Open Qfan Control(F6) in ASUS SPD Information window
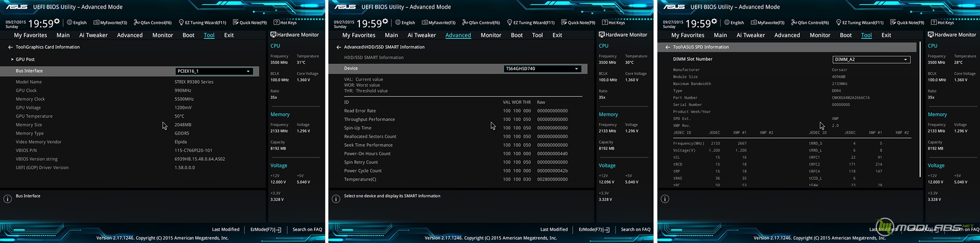Image resolution: width=980 pixels, height=243 pixels. click(810, 22)
